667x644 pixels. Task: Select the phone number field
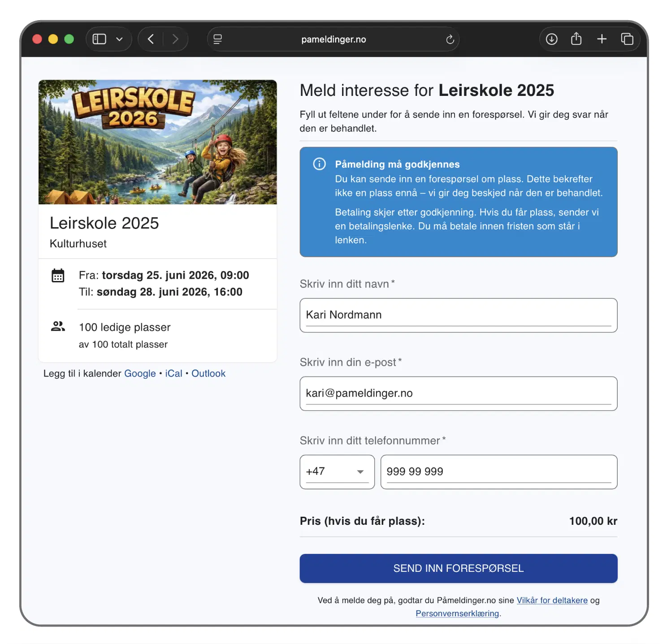(x=498, y=471)
